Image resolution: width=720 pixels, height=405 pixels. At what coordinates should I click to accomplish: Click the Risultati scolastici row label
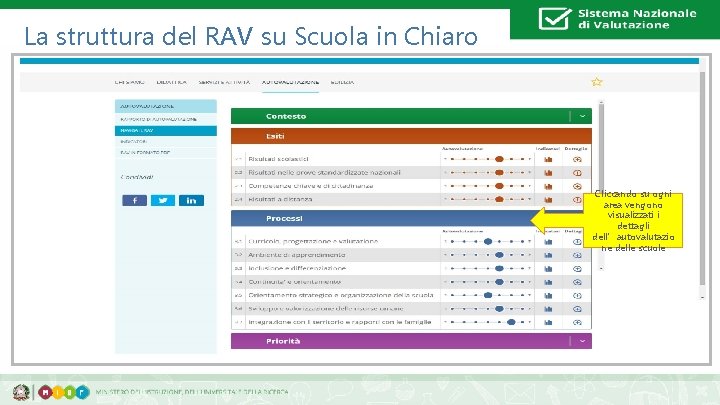[278, 159]
